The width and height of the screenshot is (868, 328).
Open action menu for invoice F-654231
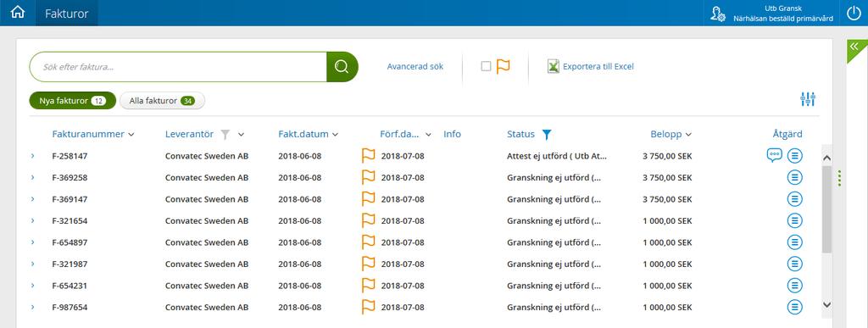click(795, 286)
